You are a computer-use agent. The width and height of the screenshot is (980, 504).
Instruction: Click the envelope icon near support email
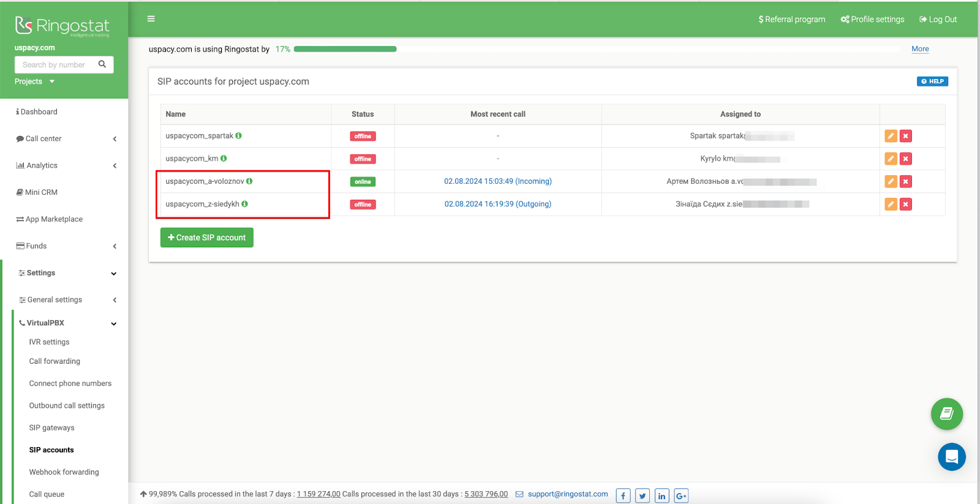click(519, 494)
